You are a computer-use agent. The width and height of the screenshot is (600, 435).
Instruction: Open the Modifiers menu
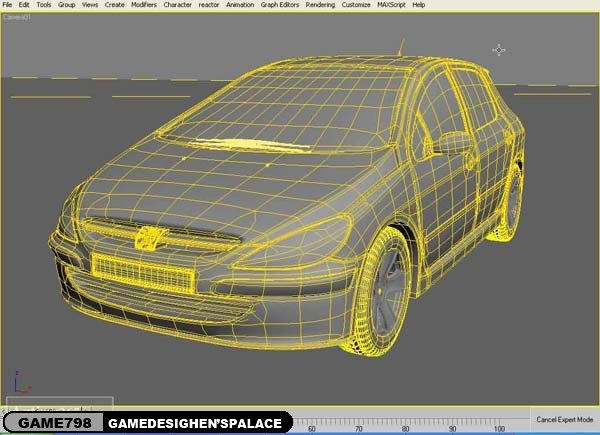coord(144,5)
